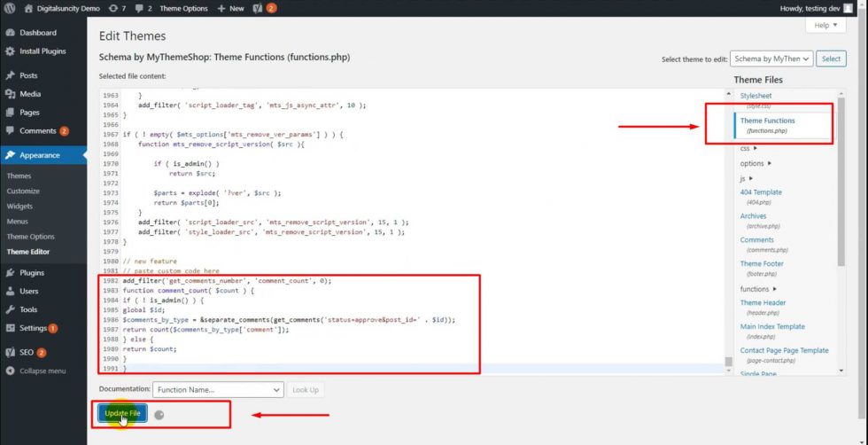Click the Tools wrench icon

pyautogui.click(x=10, y=309)
